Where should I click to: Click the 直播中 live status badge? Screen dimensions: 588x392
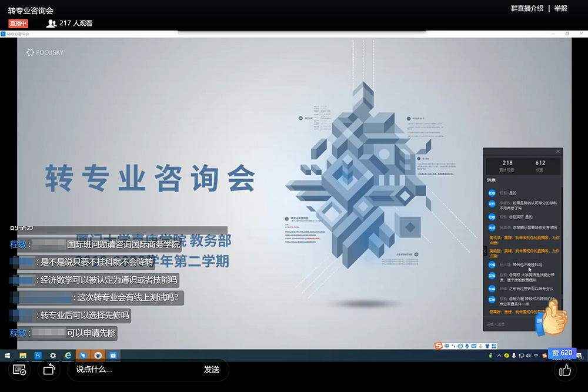tap(18, 24)
